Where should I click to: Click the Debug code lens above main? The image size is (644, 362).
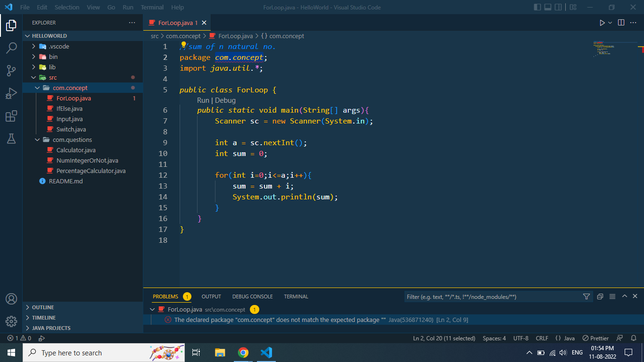tap(225, 100)
